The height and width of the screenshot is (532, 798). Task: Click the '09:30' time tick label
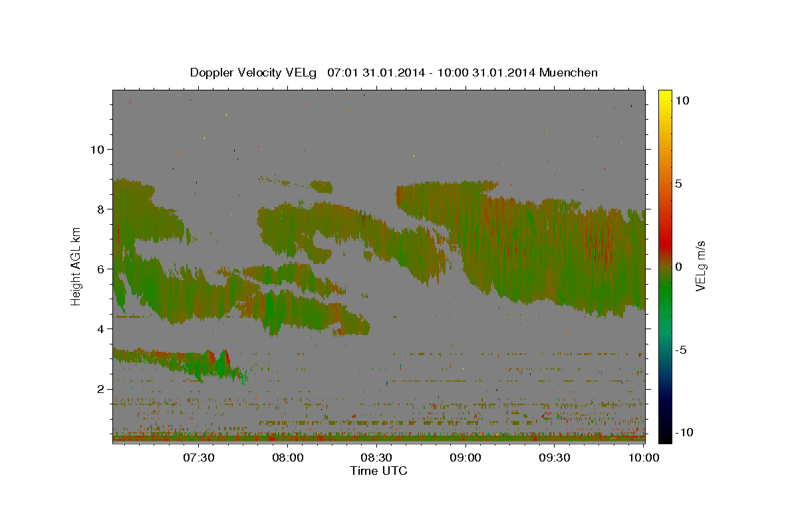click(x=555, y=458)
